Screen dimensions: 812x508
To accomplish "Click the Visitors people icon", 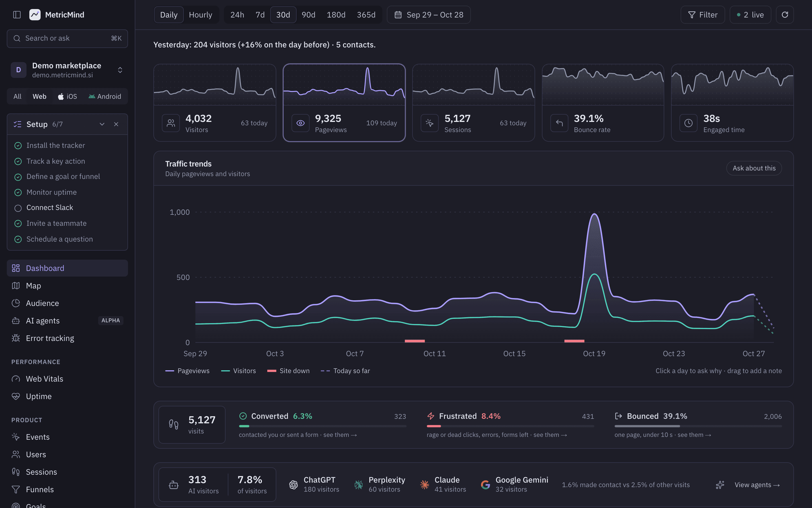I will coord(171,123).
